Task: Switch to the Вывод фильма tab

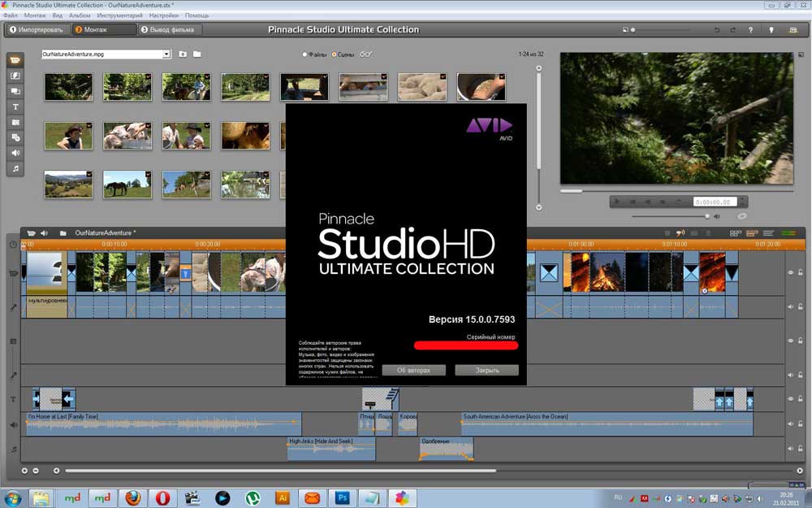Action: (x=170, y=30)
